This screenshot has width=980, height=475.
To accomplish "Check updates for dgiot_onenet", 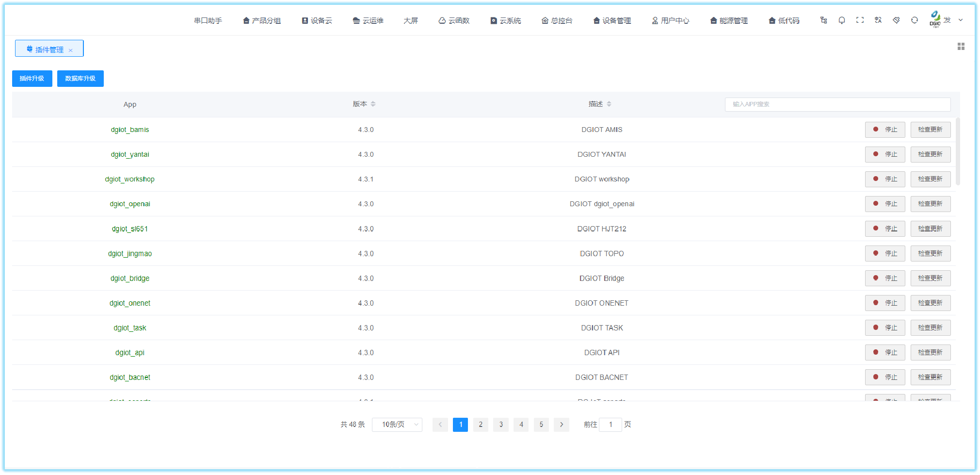I will 931,303.
